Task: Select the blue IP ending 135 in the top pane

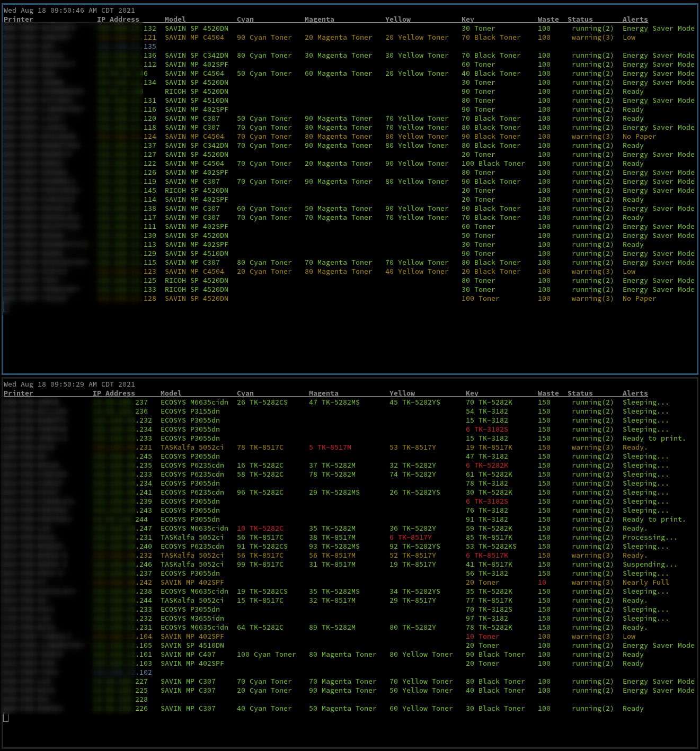Action: point(150,47)
